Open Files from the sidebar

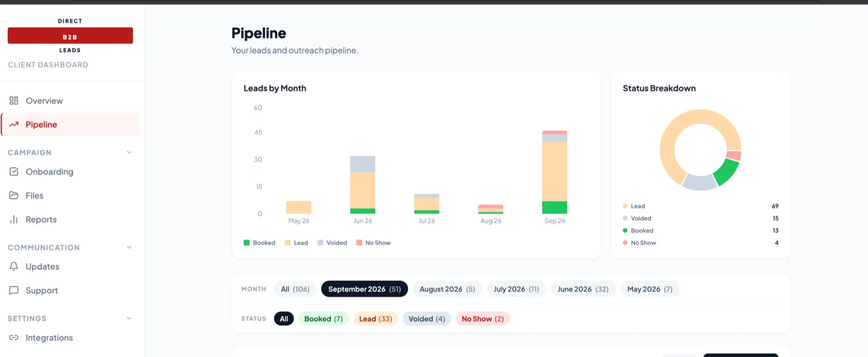(x=71, y=195)
